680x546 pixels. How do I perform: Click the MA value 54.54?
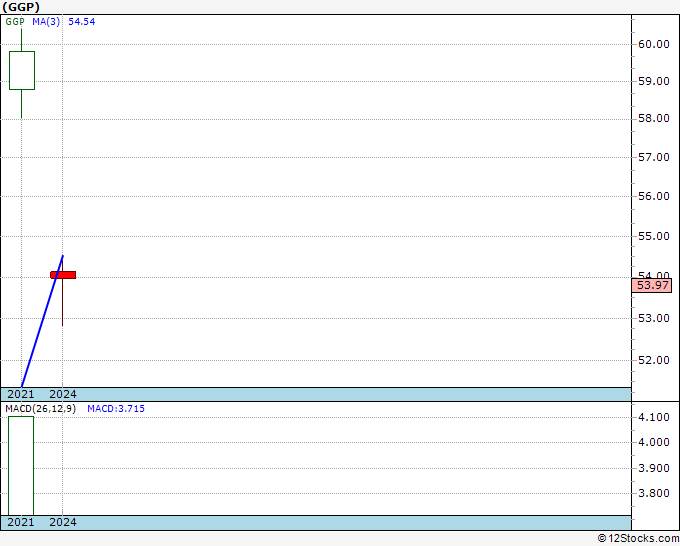[x=82, y=22]
